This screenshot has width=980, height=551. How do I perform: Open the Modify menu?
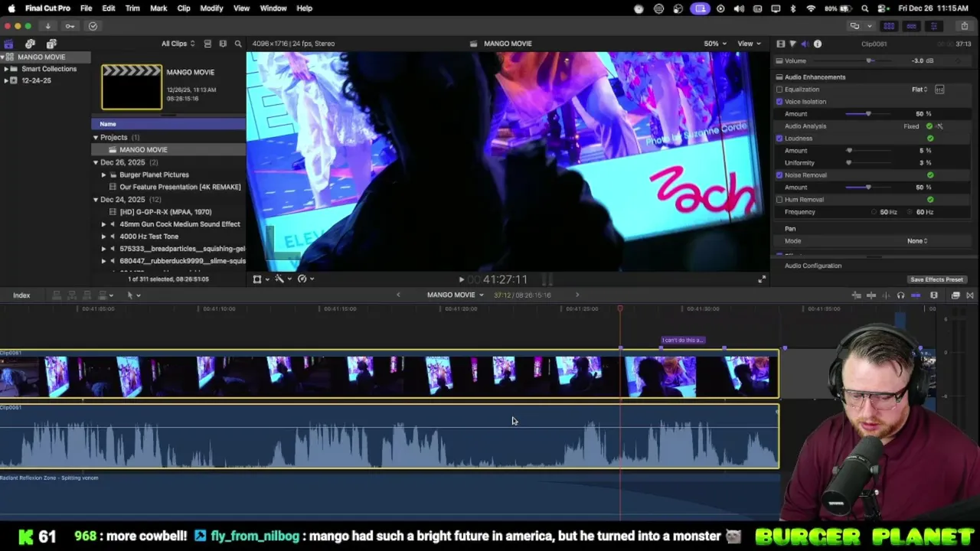coord(211,8)
